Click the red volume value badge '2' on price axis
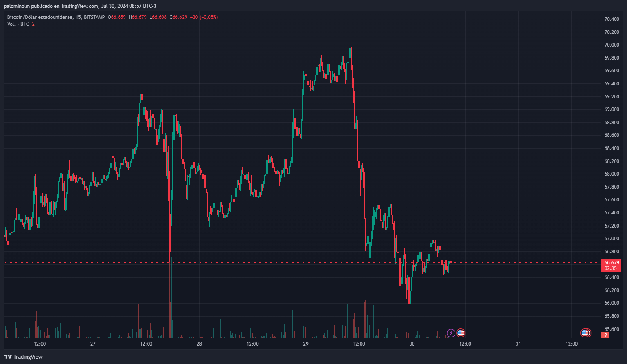627x364 pixels. [x=606, y=335]
